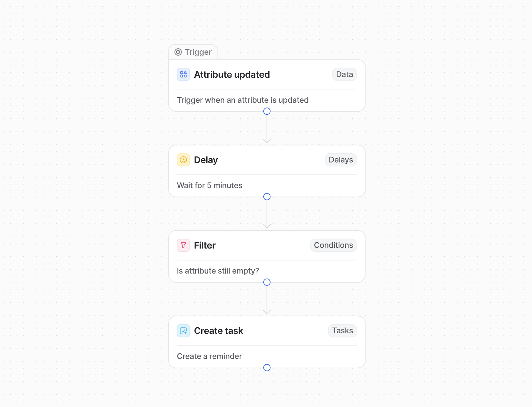The height and width of the screenshot is (407, 532).
Task: Click the 'Wait for 5 minutes' description
Action: pyautogui.click(x=209, y=186)
